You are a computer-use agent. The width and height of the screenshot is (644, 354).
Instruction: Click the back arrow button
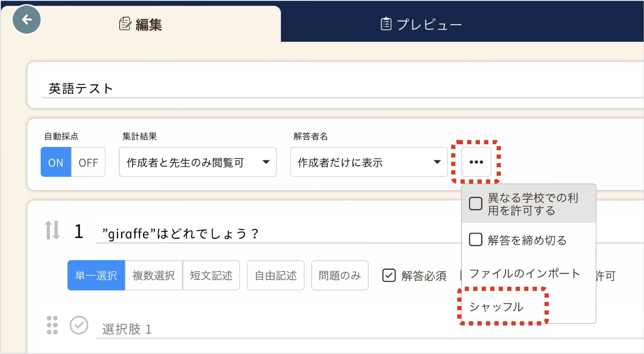(x=27, y=20)
